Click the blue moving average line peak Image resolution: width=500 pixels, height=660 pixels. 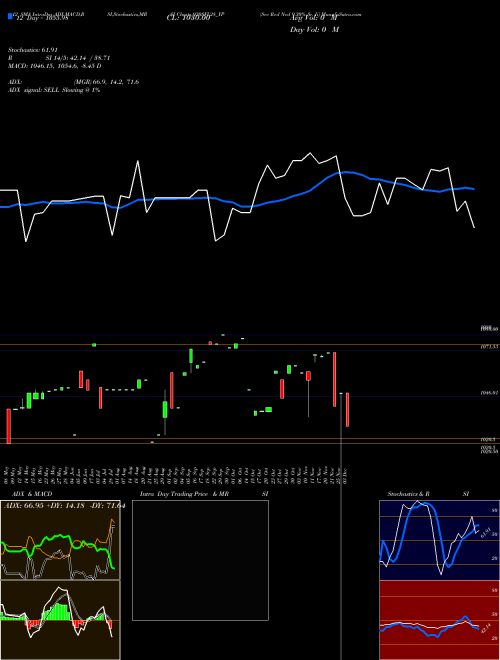(x=346, y=172)
